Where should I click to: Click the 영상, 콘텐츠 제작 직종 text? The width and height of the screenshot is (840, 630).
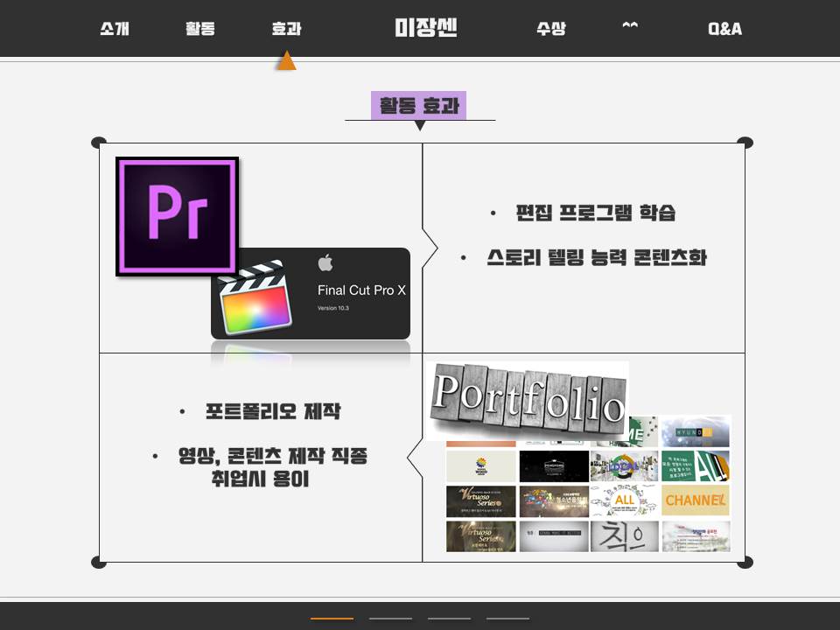(273, 456)
